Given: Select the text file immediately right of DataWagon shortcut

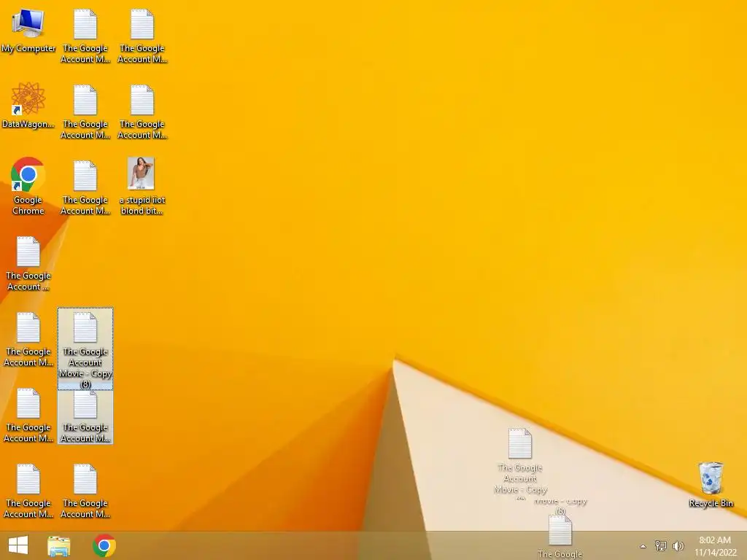Looking at the screenshot, I should pyautogui.click(x=85, y=112).
